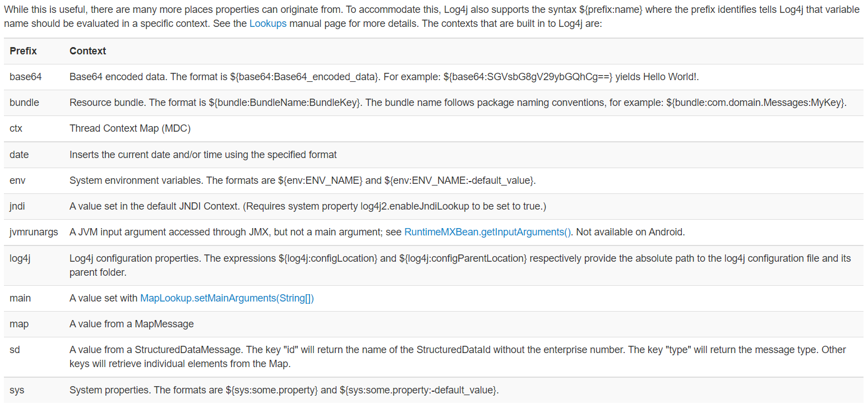Click the log4j prefix cell
This screenshot has width=868, height=408.
21,258
